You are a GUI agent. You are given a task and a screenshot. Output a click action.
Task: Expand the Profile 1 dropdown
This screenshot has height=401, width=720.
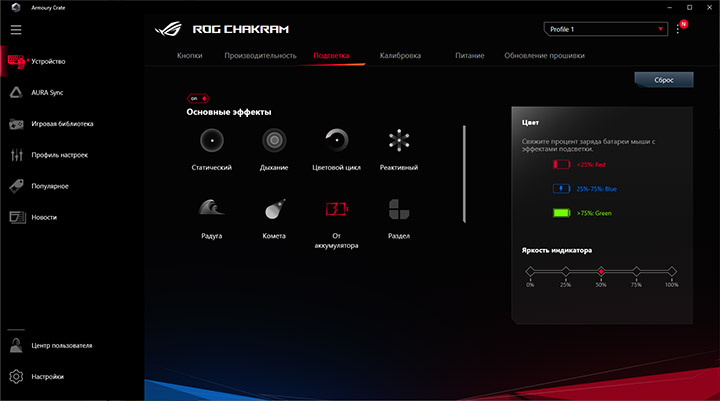[x=606, y=29]
